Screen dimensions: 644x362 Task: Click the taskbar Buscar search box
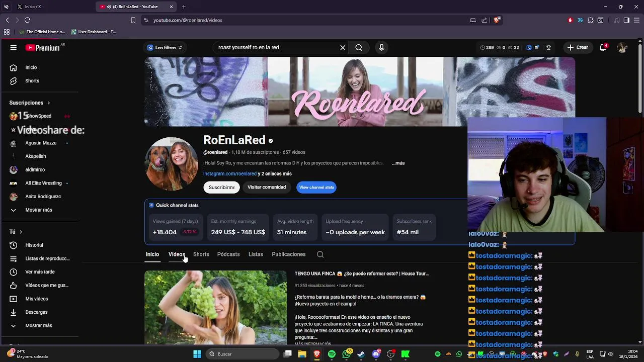[x=242, y=354]
